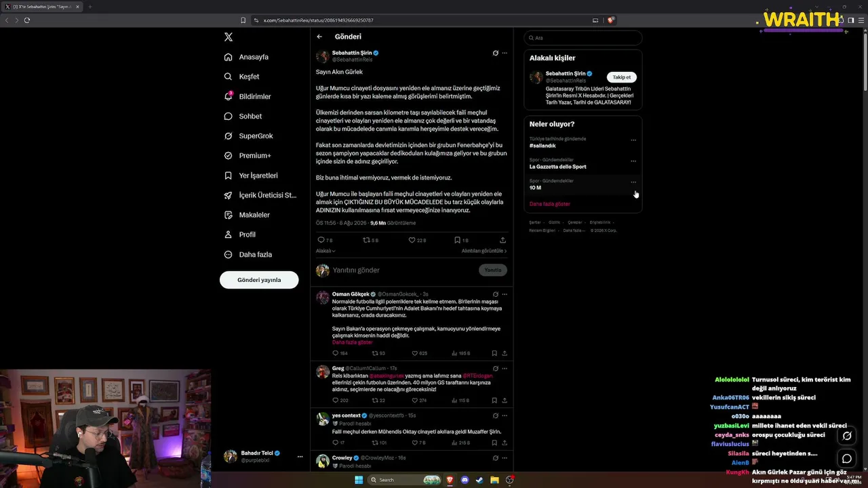Open a new browser tab

[90, 7]
